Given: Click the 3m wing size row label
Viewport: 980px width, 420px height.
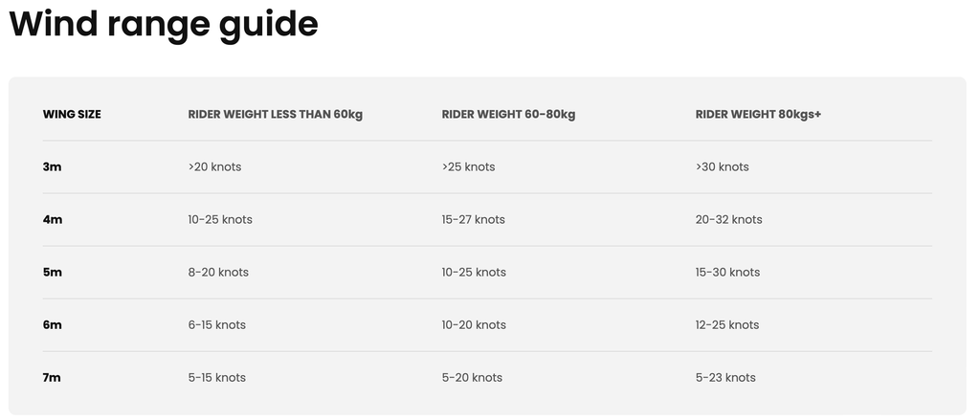Looking at the screenshot, I should (52, 166).
